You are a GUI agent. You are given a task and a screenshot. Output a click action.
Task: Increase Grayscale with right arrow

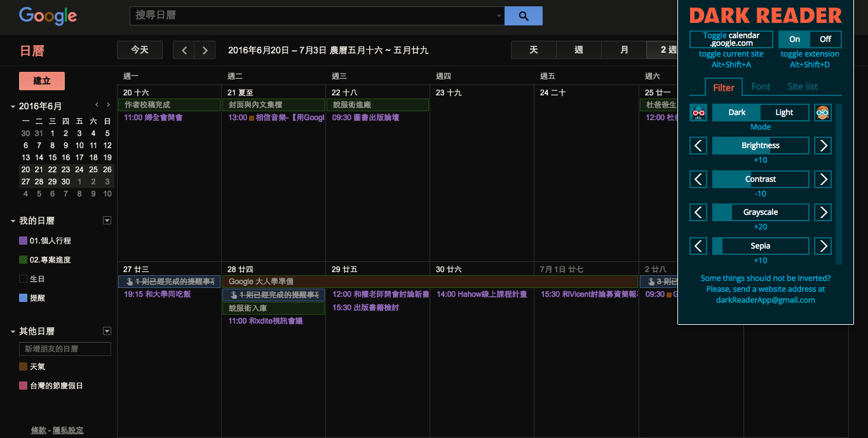point(823,212)
